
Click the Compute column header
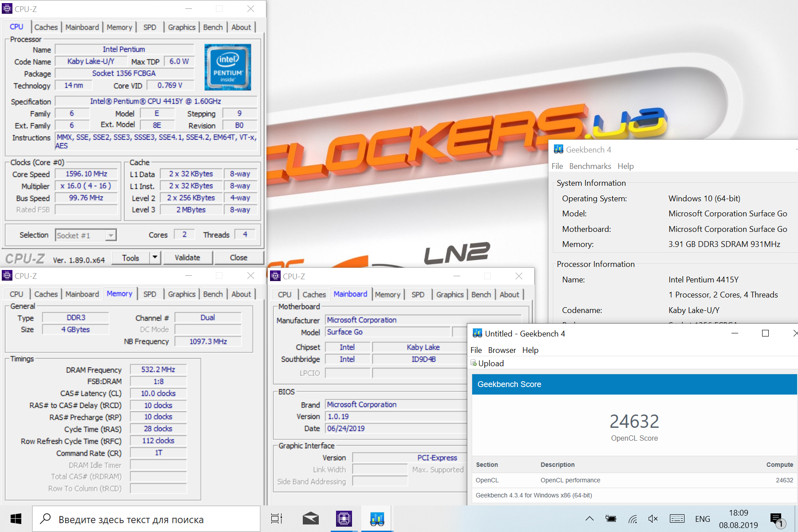pos(779,465)
